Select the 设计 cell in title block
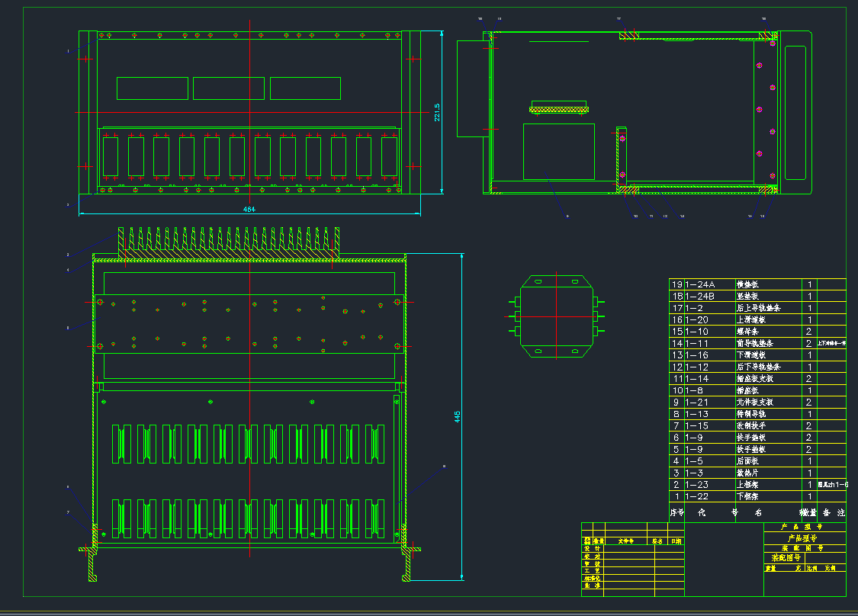This screenshot has width=858, height=616. (592, 548)
